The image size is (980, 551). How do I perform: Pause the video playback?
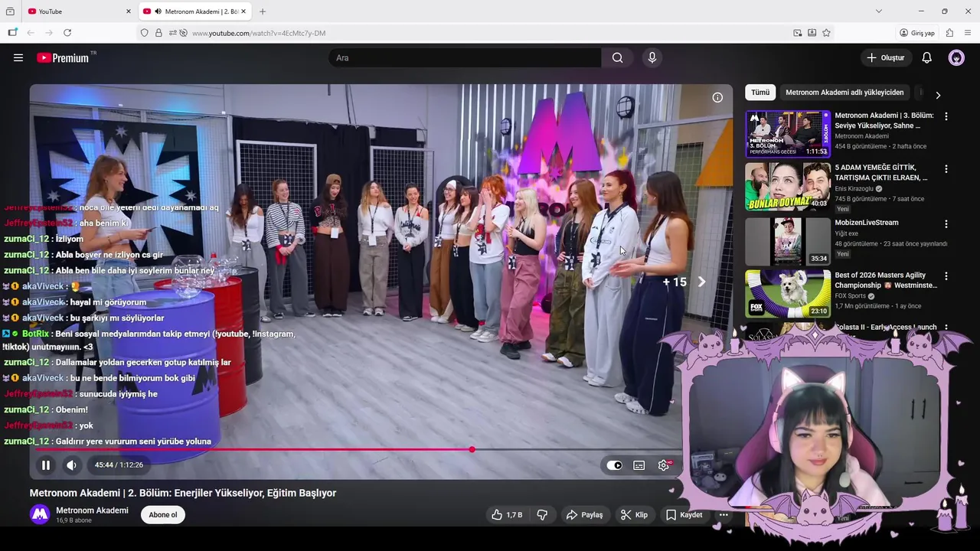click(46, 465)
